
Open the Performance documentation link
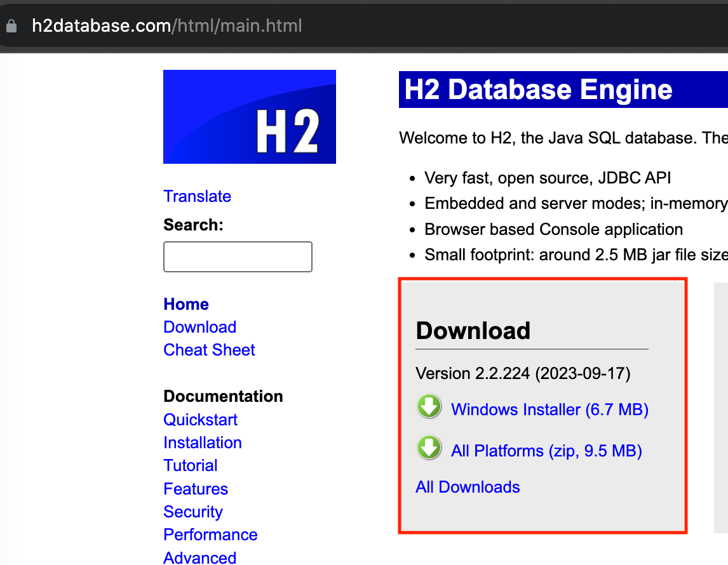pos(210,535)
